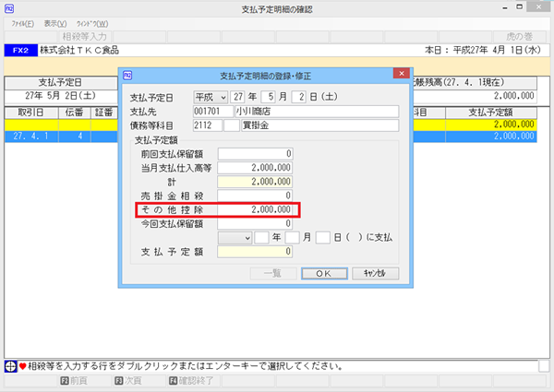Screen dimensions: 554x392
Task: Click the 取引日 column header
Action: (x=31, y=113)
